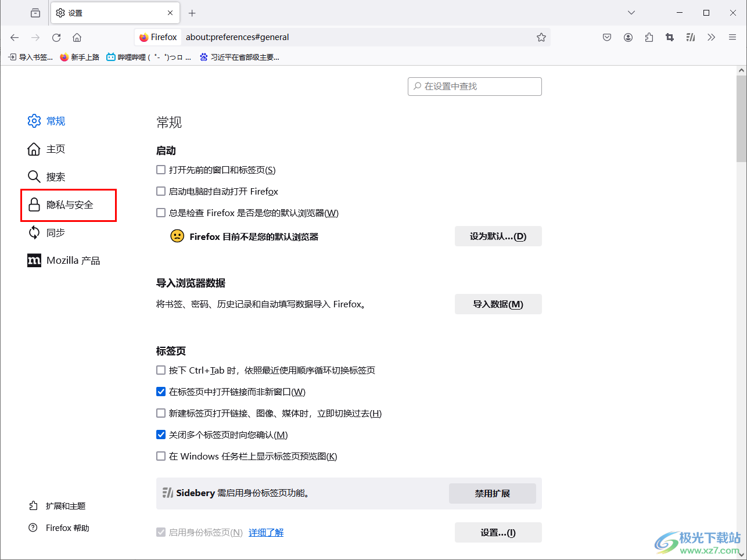Viewport: 747px width, 560px height.
Task: Enable Windows 任务栏显示标签页预览图 checkbox
Action: pyautogui.click(x=161, y=456)
